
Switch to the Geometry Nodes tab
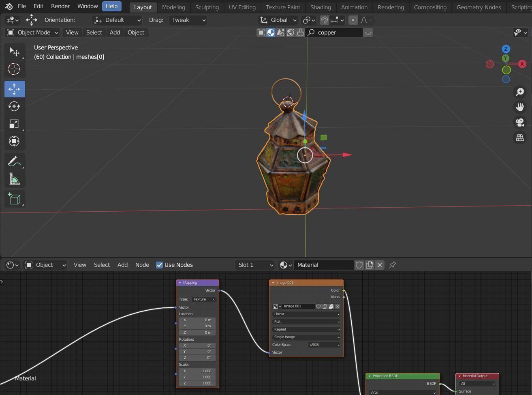point(479,7)
